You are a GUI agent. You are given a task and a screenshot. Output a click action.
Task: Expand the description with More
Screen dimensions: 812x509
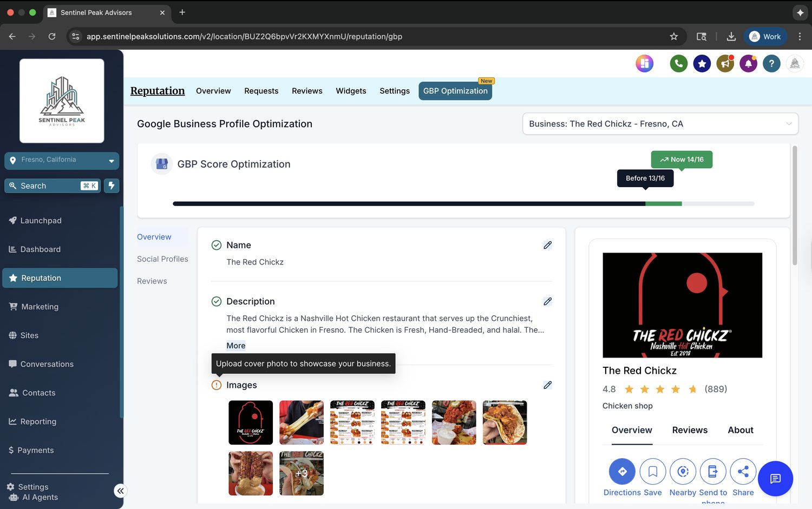(236, 346)
